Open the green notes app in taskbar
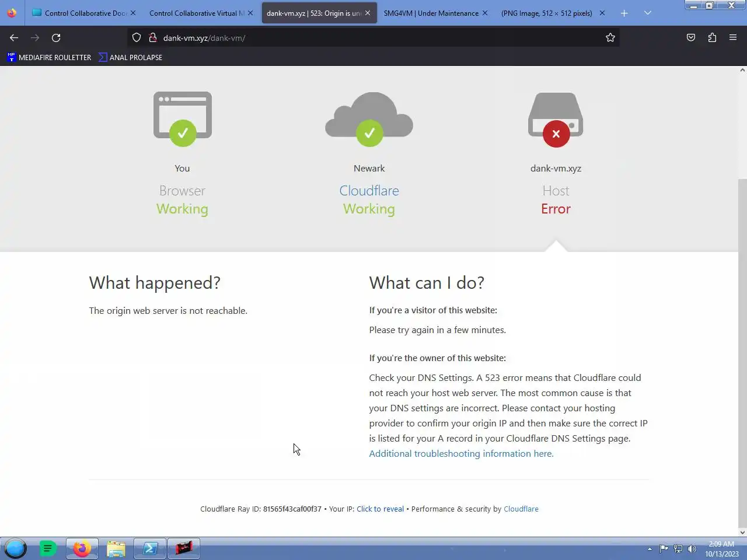The height and width of the screenshot is (560, 747). 48,548
